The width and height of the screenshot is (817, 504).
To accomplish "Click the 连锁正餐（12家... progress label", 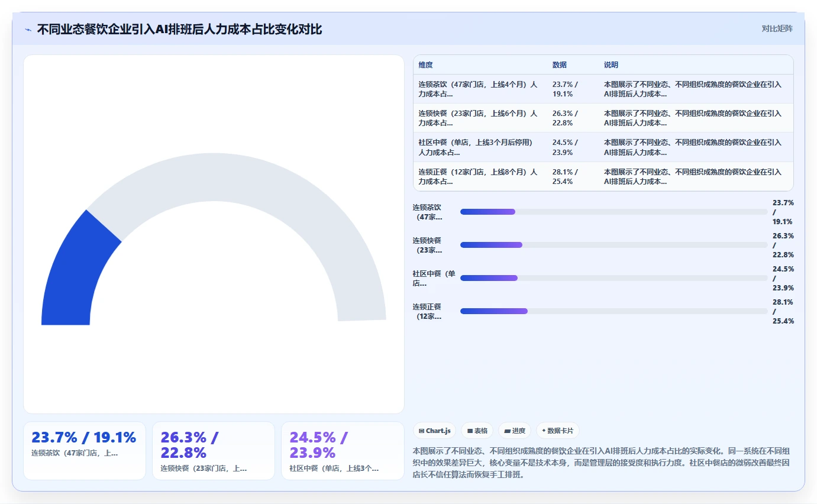I will click(x=427, y=311).
